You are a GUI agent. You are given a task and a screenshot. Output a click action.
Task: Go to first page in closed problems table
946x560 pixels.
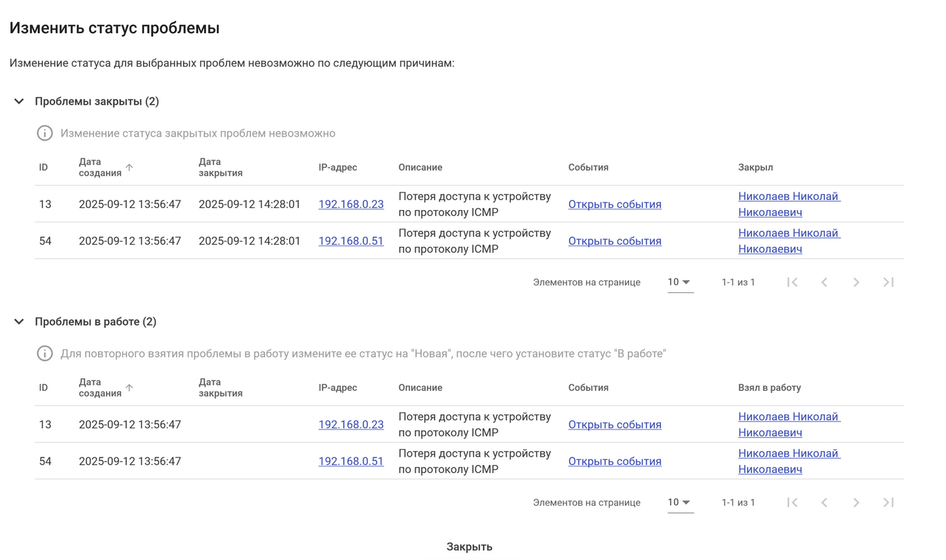tap(792, 282)
